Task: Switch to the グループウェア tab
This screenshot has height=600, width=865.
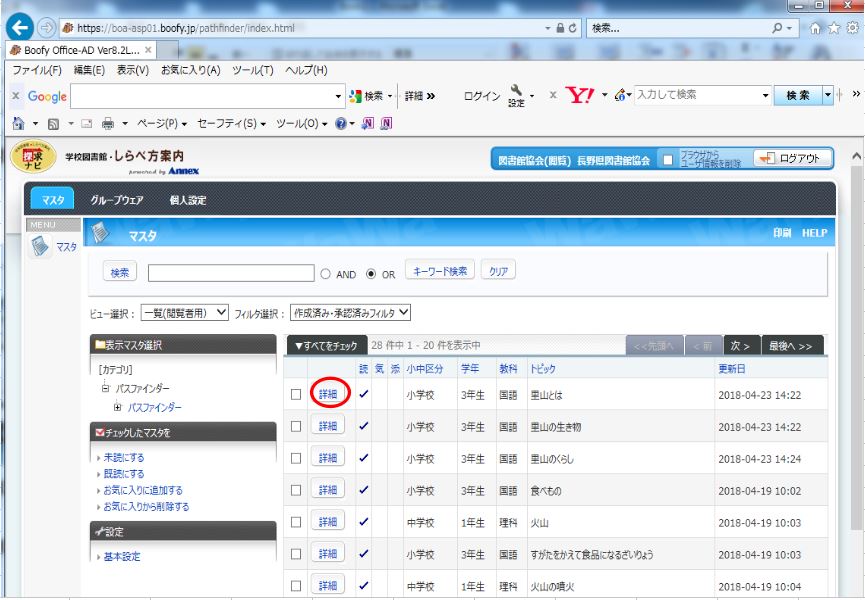Action: click(x=119, y=200)
